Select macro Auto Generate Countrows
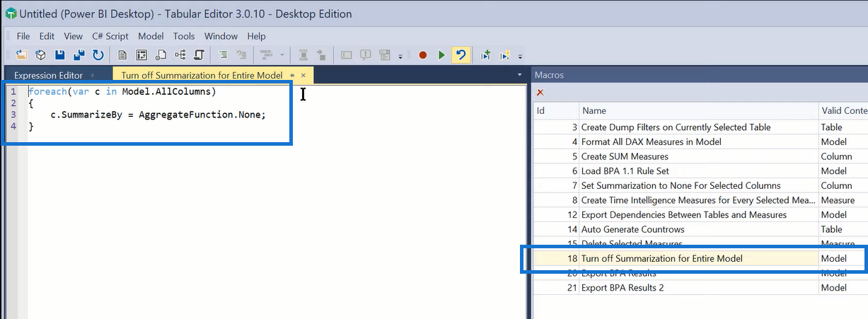Viewport: 868px width, 319px height. [x=700, y=229]
